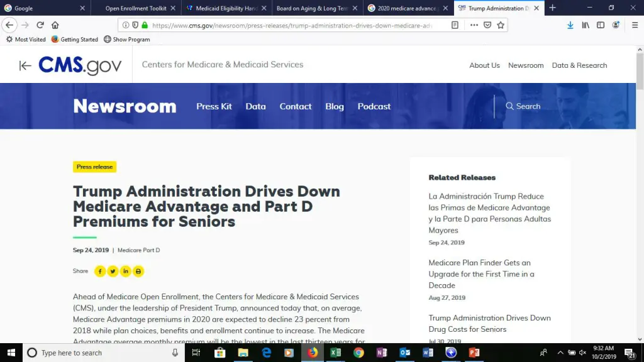Open the newsroom Data page
644x362 pixels.
coord(255,106)
